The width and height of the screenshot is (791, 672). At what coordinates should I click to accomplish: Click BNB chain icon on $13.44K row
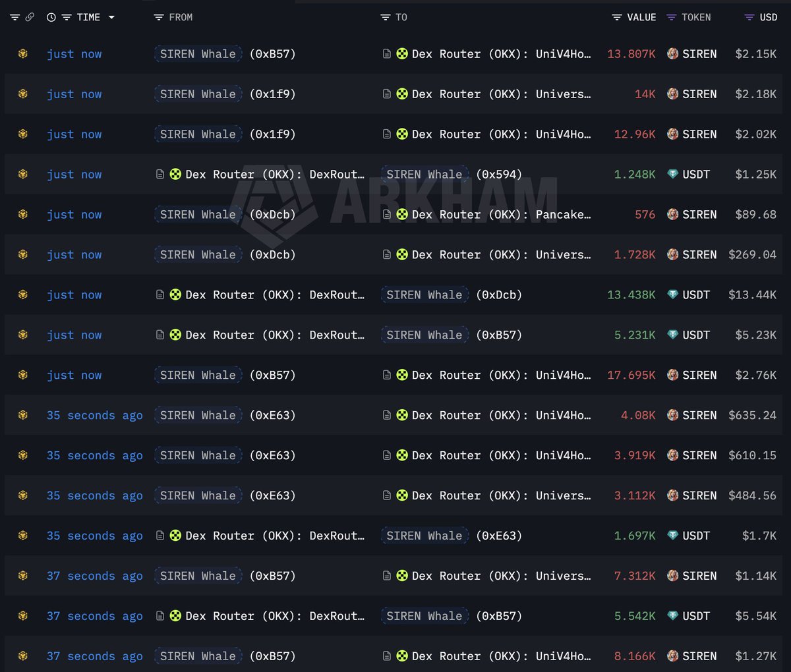pyautogui.click(x=23, y=295)
